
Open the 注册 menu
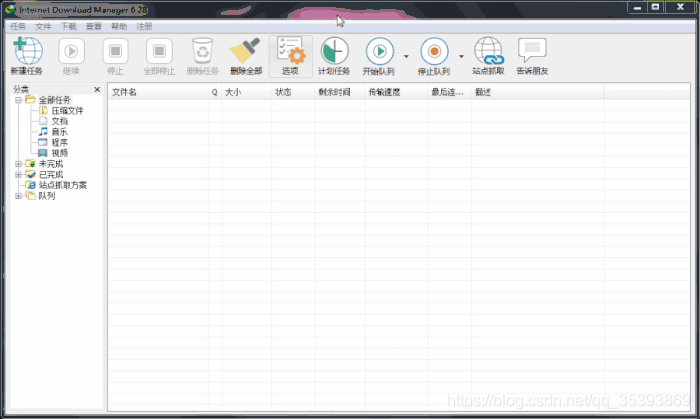coord(144,26)
